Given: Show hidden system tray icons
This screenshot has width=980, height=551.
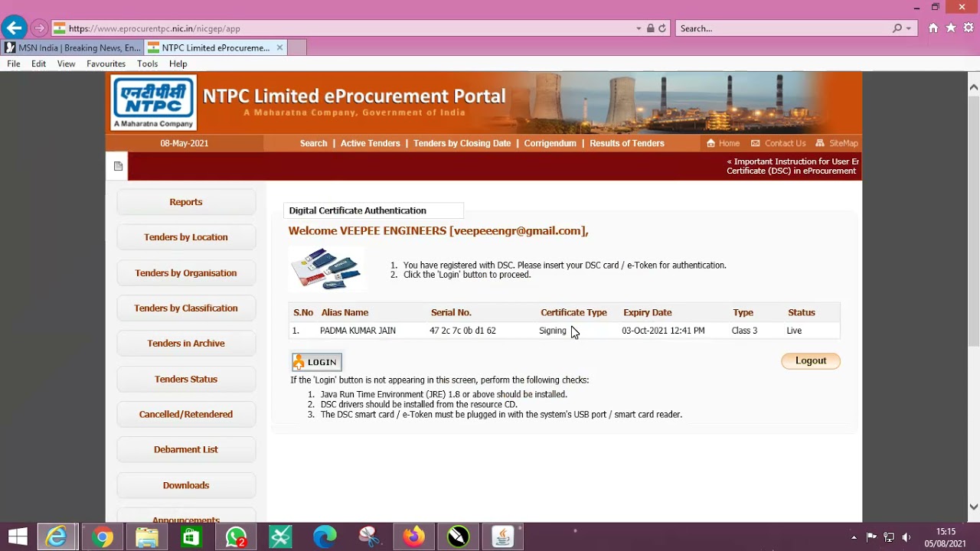Looking at the screenshot, I should click(x=854, y=537).
